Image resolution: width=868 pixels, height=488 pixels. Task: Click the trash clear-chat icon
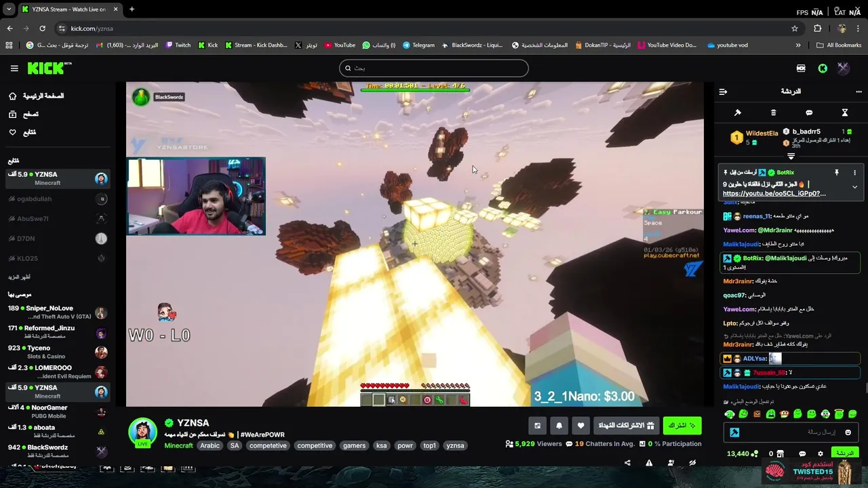point(773,113)
